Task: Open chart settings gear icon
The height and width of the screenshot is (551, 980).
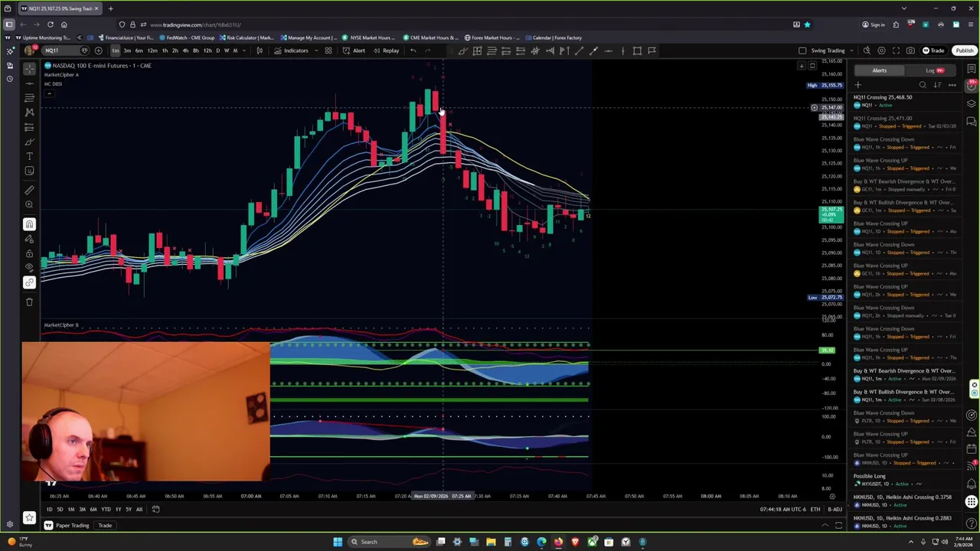Action: [881, 51]
